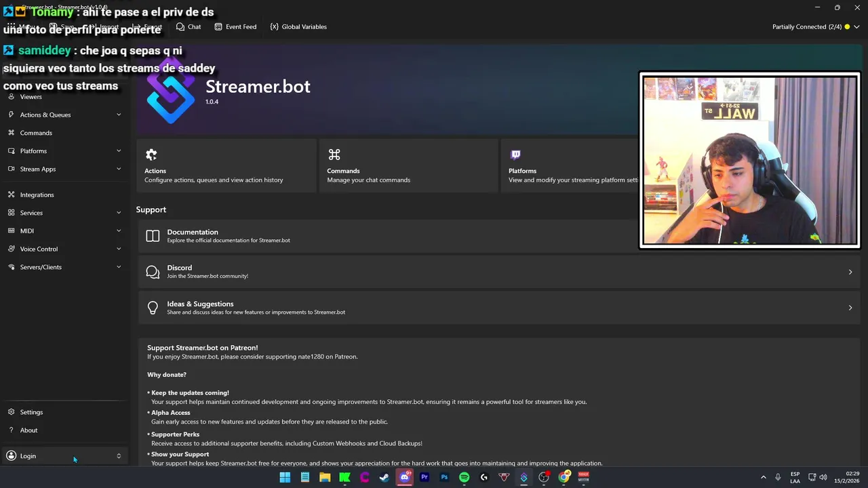Image resolution: width=868 pixels, height=488 pixels.
Task: Switch to Discord in taskbar
Action: (x=405, y=477)
